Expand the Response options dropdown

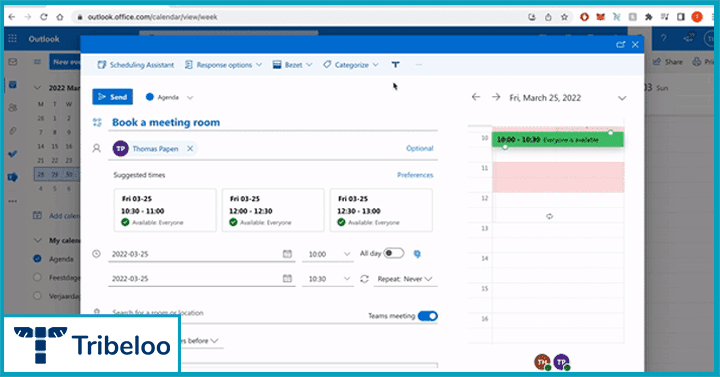click(223, 65)
